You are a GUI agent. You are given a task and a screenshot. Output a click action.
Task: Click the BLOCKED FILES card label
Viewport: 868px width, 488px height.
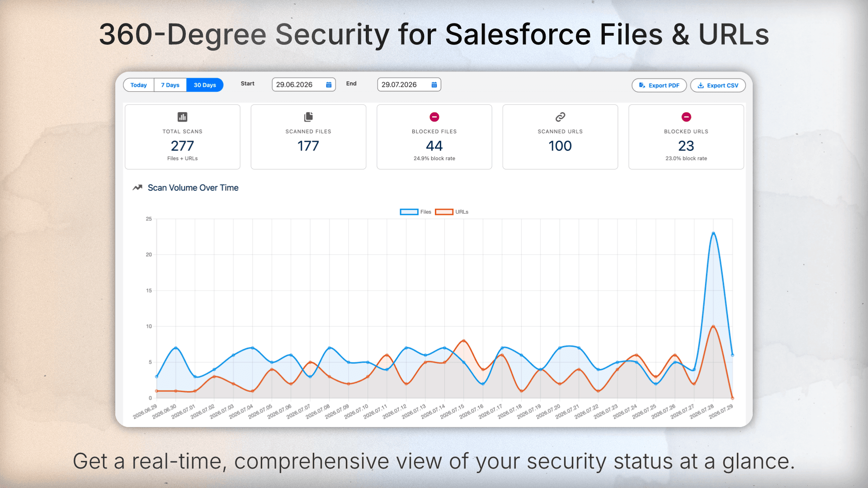[x=434, y=131]
